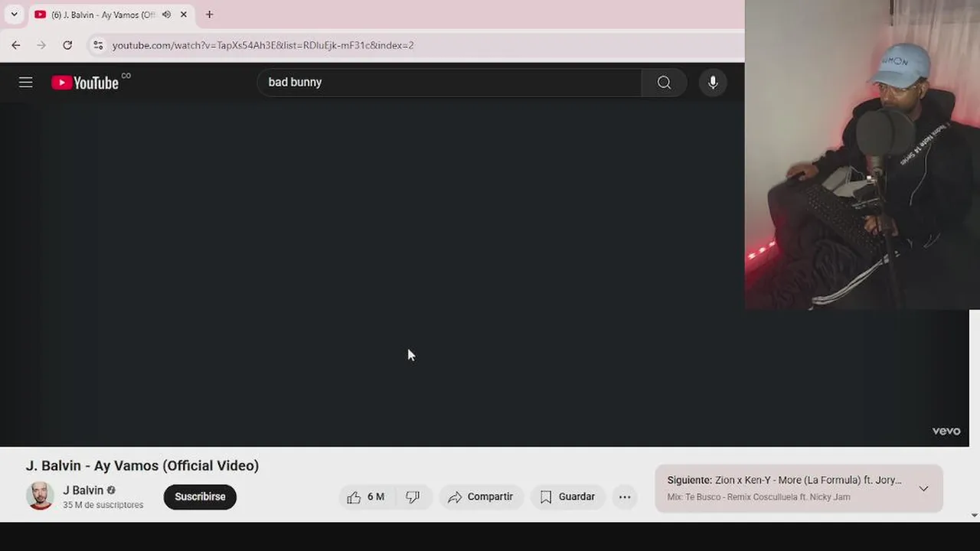Click the page scrollbar down arrow

(x=974, y=516)
